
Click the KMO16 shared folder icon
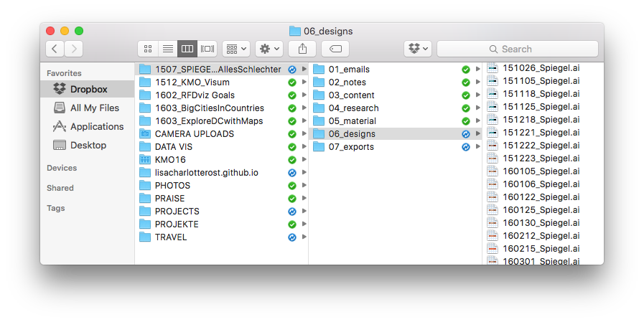click(145, 159)
